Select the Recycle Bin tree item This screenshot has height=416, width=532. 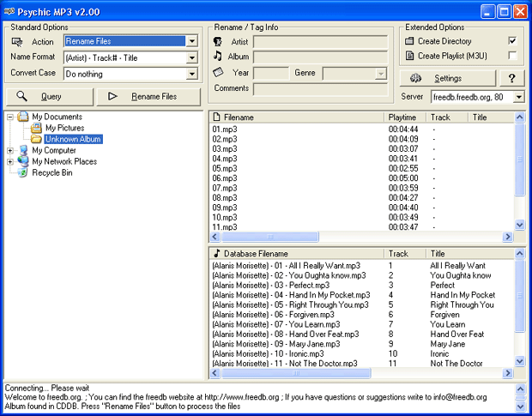[x=51, y=172]
